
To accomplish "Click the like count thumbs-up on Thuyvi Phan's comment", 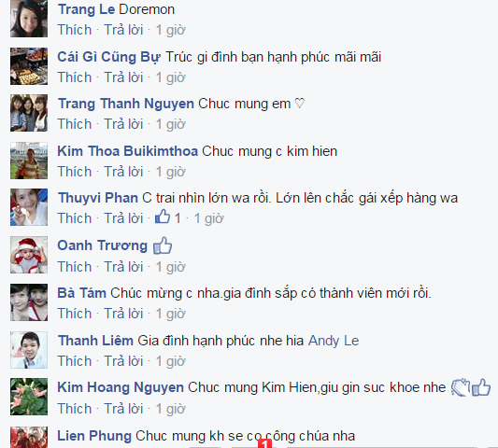I will 163,217.
